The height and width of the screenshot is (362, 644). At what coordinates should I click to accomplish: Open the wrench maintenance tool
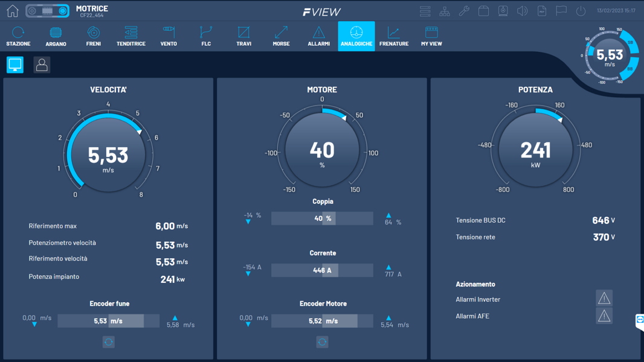click(x=464, y=11)
